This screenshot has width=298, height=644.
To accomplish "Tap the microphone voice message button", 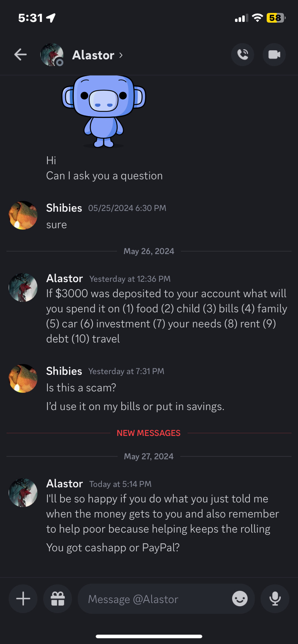I will click(275, 599).
